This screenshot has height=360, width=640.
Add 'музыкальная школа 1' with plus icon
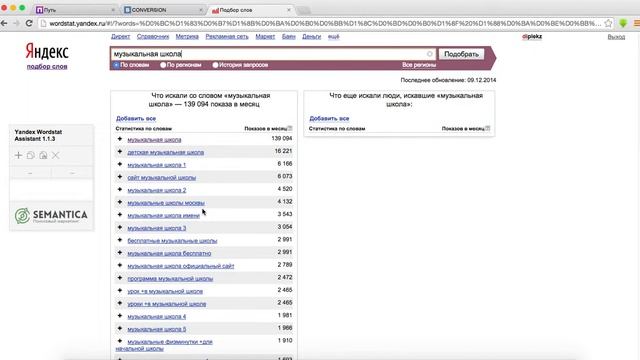120,164
